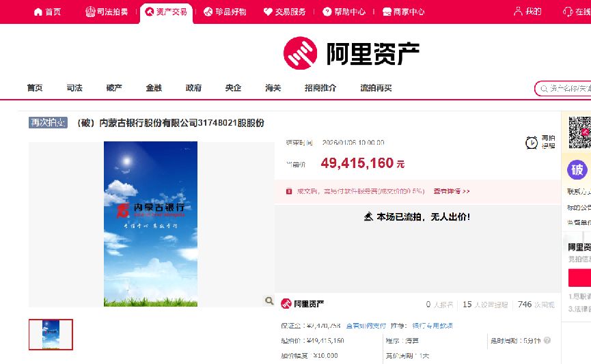This screenshot has width=591, height=364.
Task: Click the small 阿里资产 logo below the auction status
Action: pyautogui.click(x=303, y=303)
